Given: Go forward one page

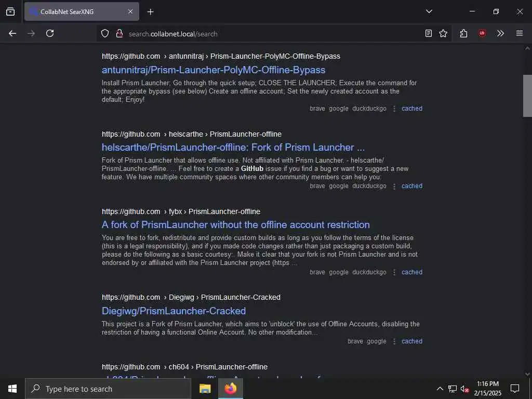Looking at the screenshot, I should point(31,33).
